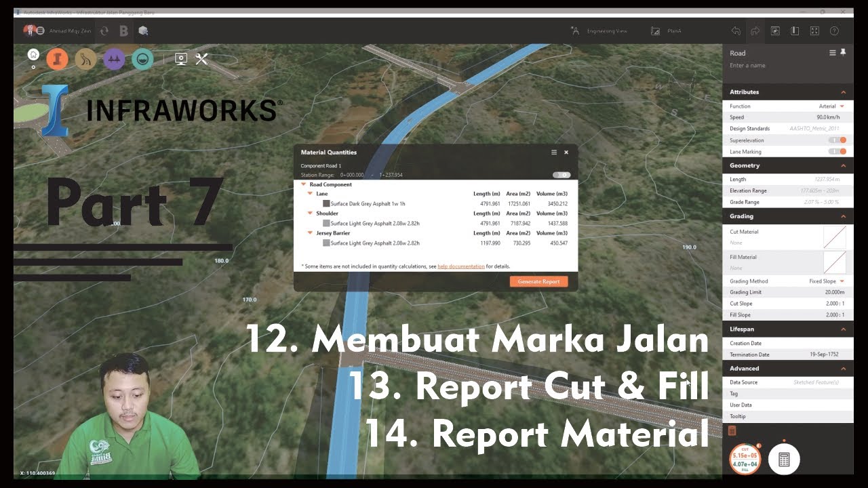Collapse the Grading section
The width and height of the screenshot is (868, 488).
coord(844,216)
